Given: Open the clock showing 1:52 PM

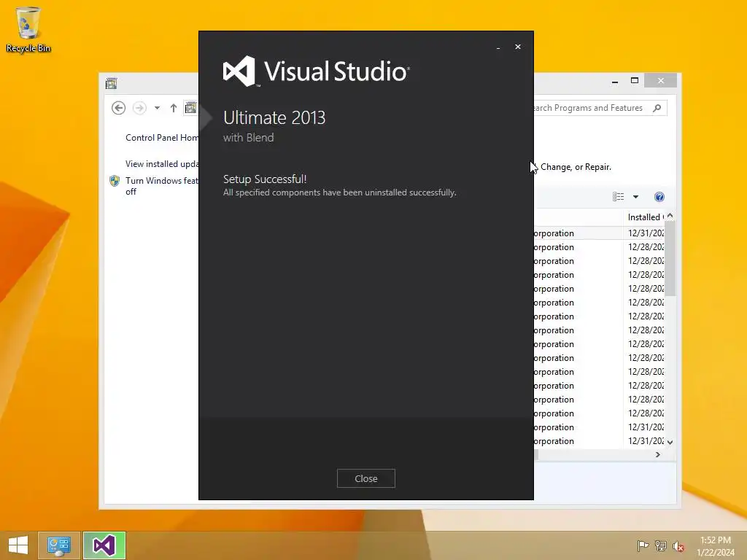Looking at the screenshot, I should tap(716, 546).
